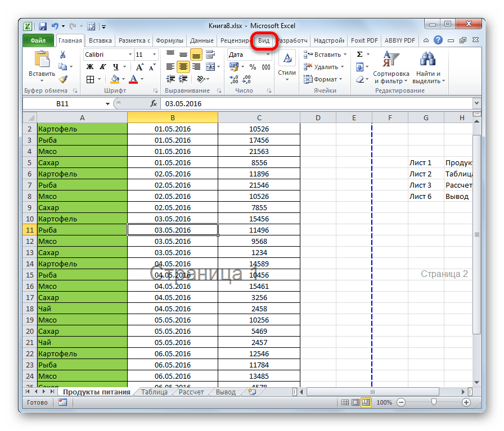Switch to Page Layout view in status bar
The width and height of the screenshot is (504, 431).
point(354,402)
